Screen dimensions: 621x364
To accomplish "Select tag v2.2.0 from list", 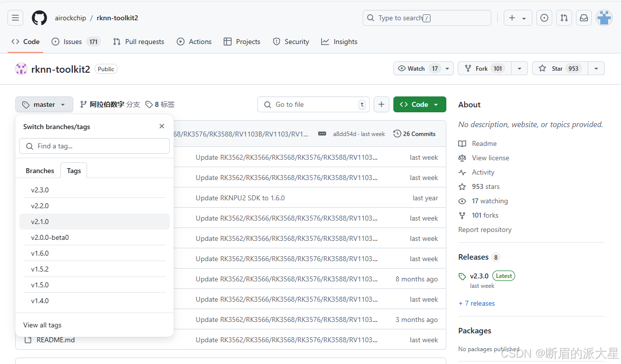I will 95,206.
